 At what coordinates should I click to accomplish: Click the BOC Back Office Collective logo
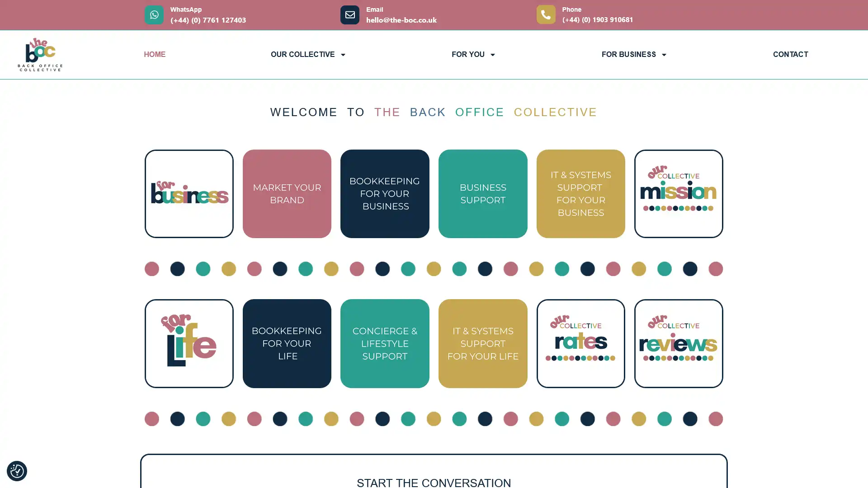point(40,55)
